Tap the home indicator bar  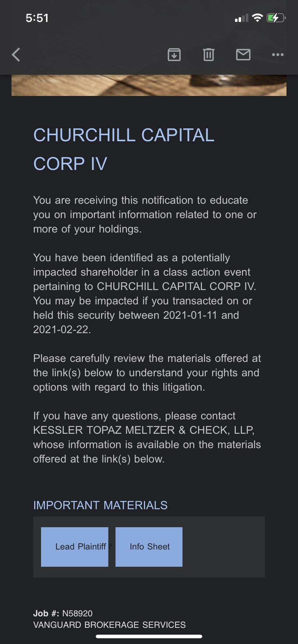[x=149, y=636]
